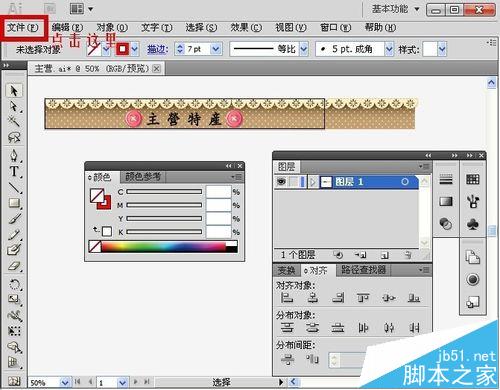Viewport: 500px width, 390px height.
Task: Open the Transparency panel icon
Action: [446, 223]
